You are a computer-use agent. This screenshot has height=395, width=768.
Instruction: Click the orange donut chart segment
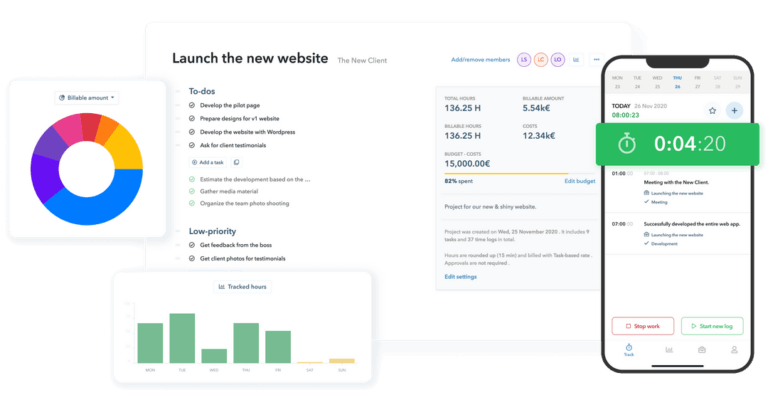click(x=108, y=128)
